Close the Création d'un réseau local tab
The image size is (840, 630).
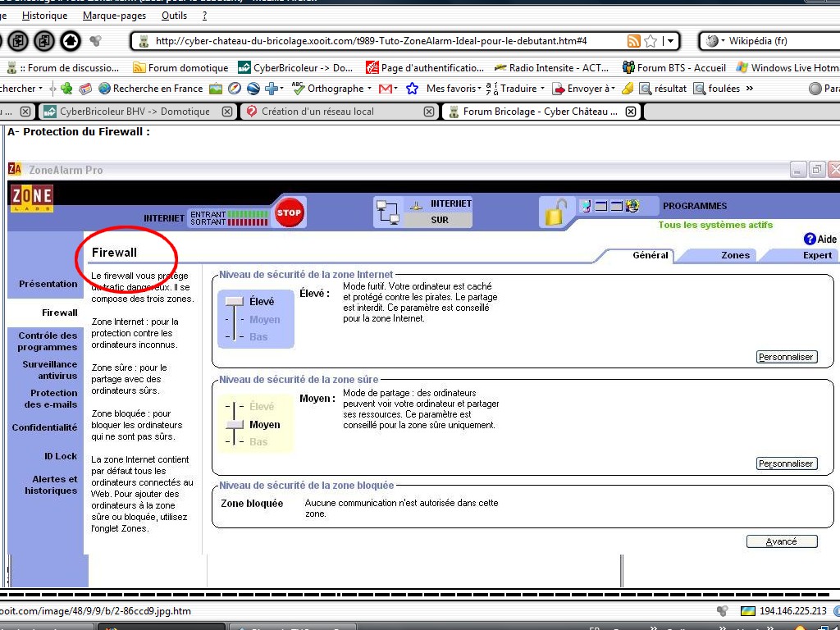428,112
